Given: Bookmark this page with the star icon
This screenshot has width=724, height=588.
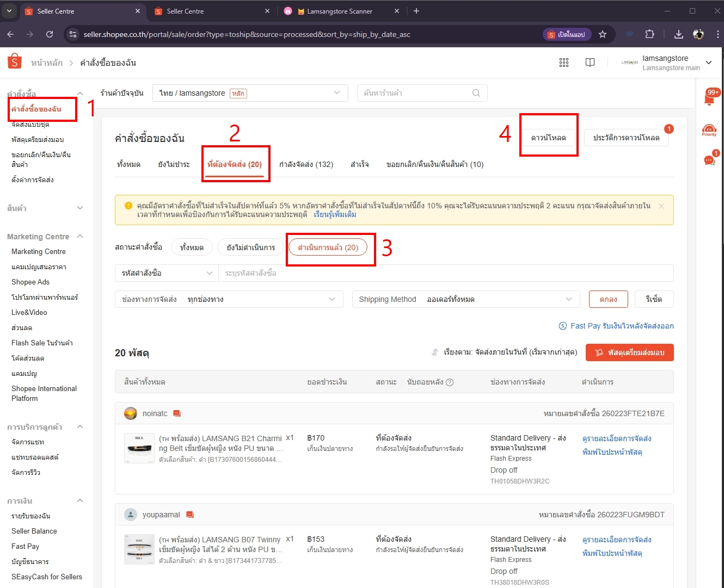Looking at the screenshot, I should 603,34.
